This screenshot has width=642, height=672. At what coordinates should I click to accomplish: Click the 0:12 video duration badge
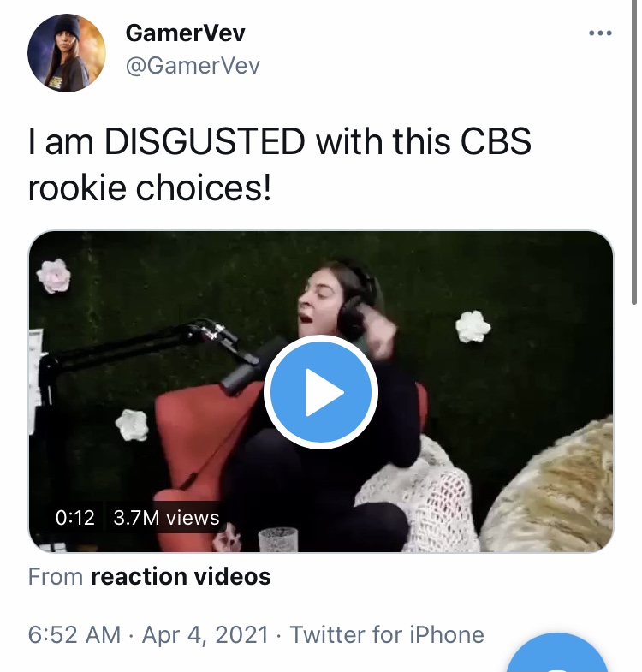[x=75, y=517]
